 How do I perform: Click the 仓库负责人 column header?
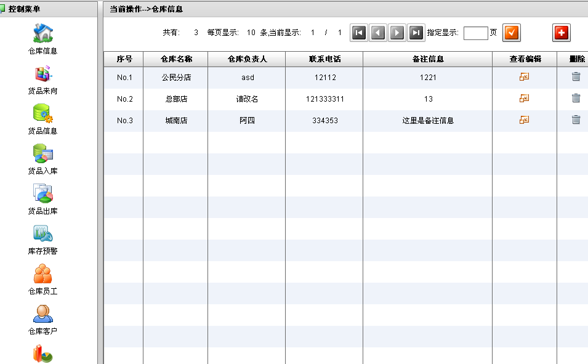coord(247,59)
